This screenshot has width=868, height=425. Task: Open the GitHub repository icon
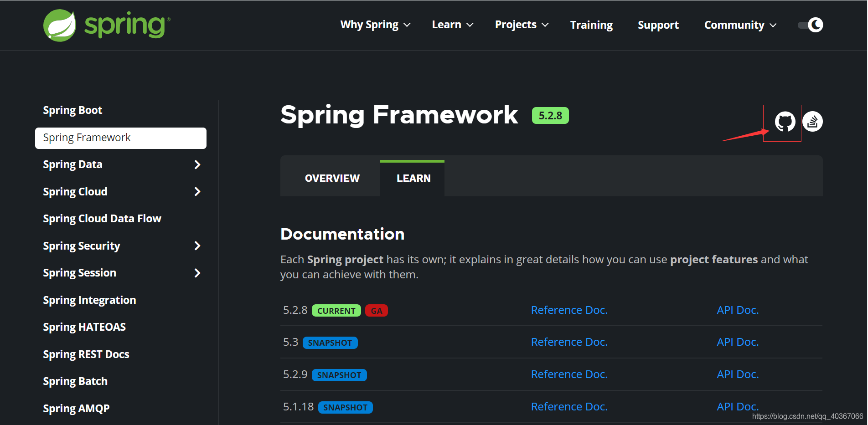point(785,122)
